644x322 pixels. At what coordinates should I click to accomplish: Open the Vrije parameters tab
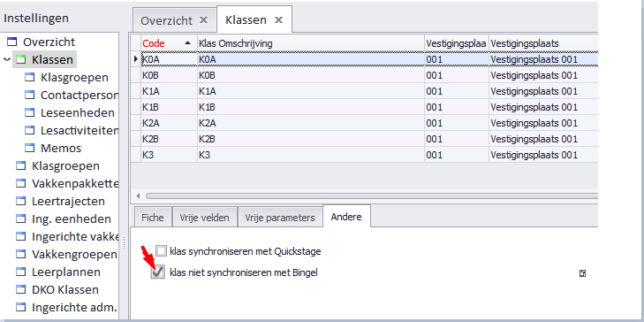tap(280, 218)
